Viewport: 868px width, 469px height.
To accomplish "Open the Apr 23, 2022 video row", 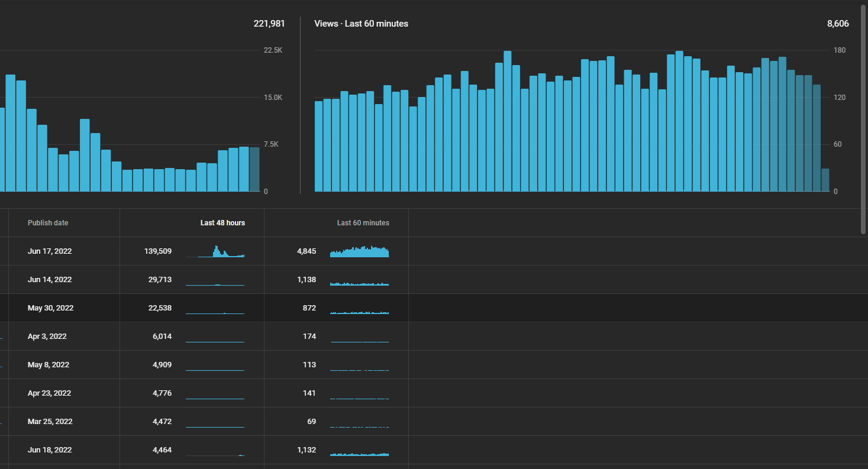I will (x=434, y=393).
